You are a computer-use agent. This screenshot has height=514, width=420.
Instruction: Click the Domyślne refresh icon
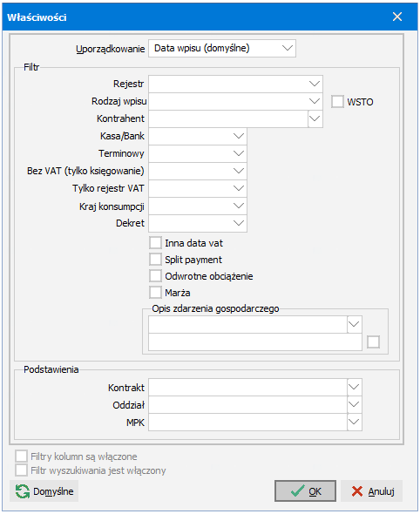[x=23, y=491]
